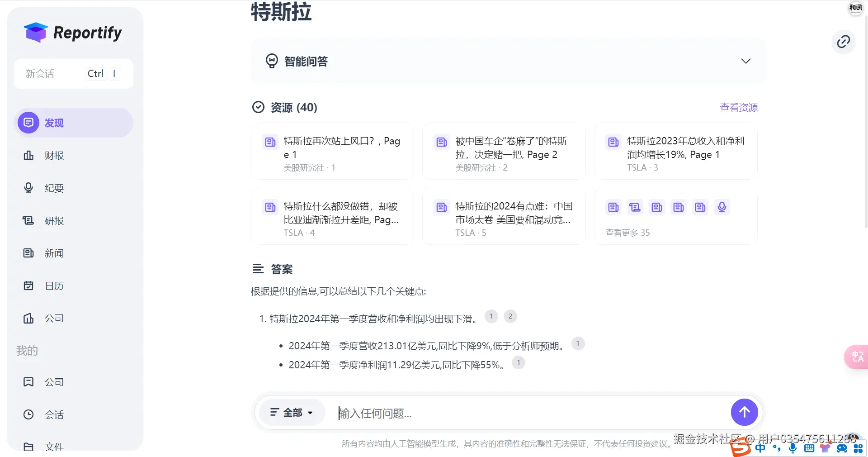The image size is (868, 457).
Task: Click the Sogou input method S logo
Action: coord(741,448)
